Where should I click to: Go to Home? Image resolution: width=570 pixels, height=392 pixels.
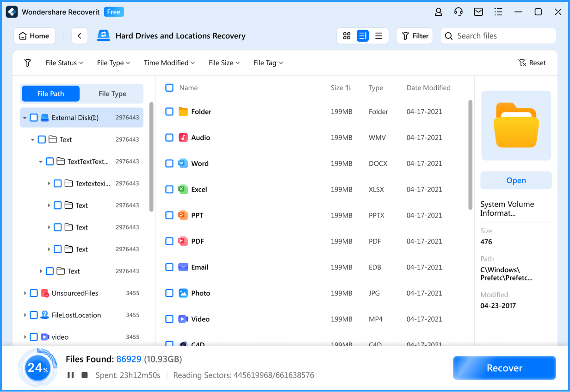pyautogui.click(x=34, y=36)
